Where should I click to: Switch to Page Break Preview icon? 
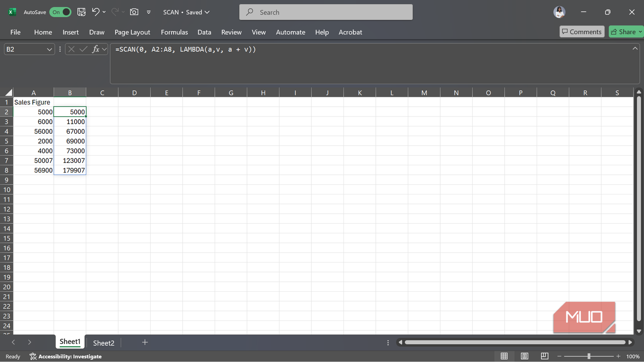coord(544,356)
